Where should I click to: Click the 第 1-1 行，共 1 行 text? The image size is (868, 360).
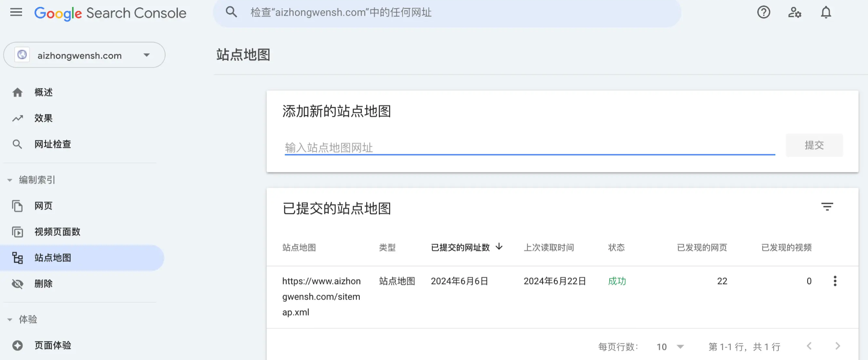[744, 347]
